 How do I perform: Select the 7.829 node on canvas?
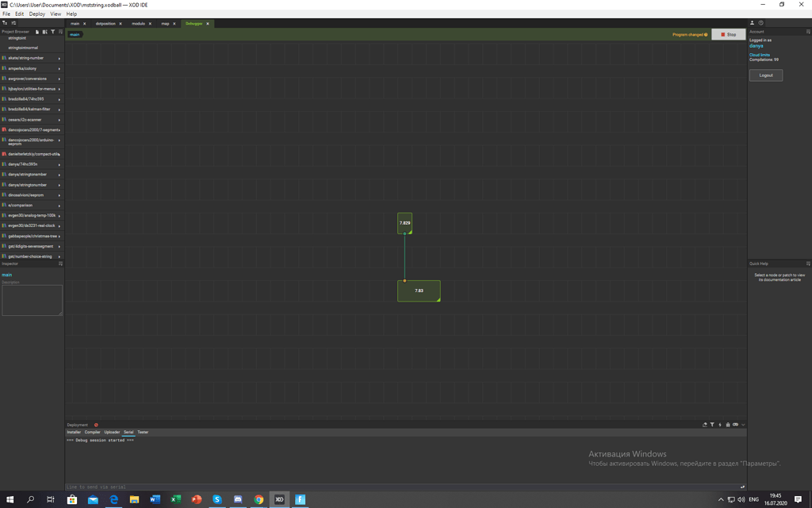[x=404, y=223]
